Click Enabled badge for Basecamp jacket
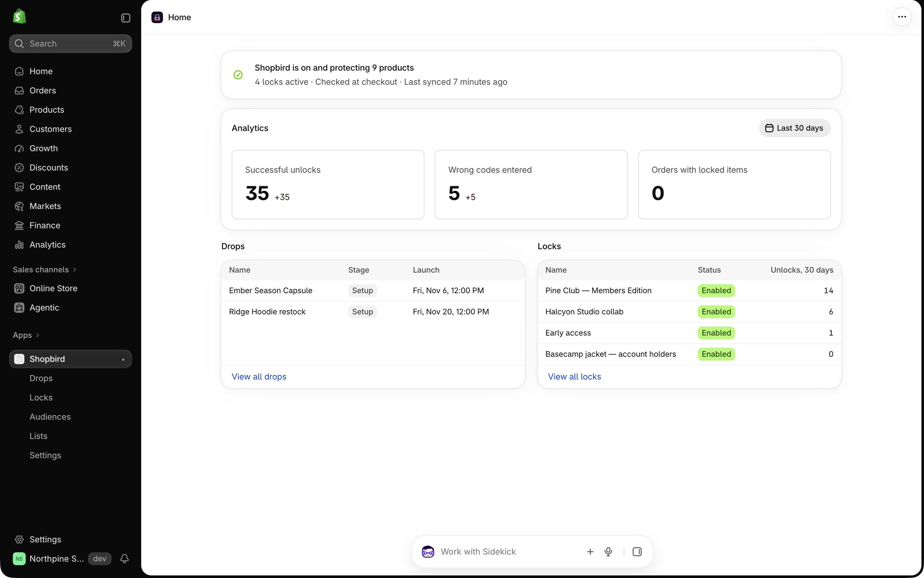The width and height of the screenshot is (924, 578). click(x=716, y=354)
